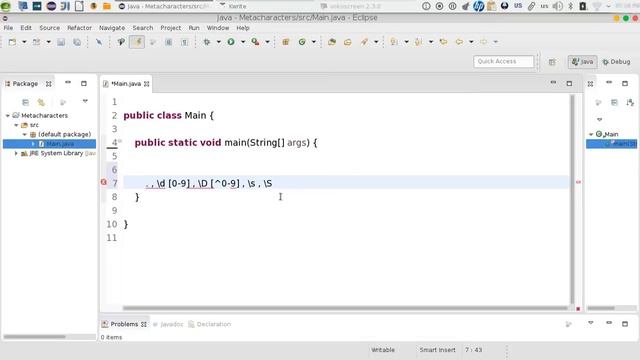
Task: Click the editor vertical scrollbar
Action: (572, 199)
